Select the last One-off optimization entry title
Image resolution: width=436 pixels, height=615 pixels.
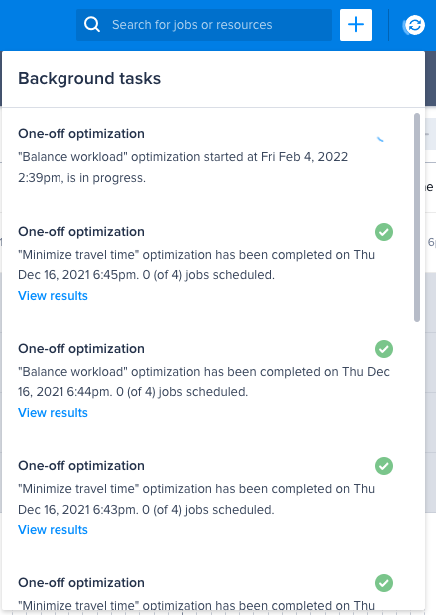pos(81,582)
